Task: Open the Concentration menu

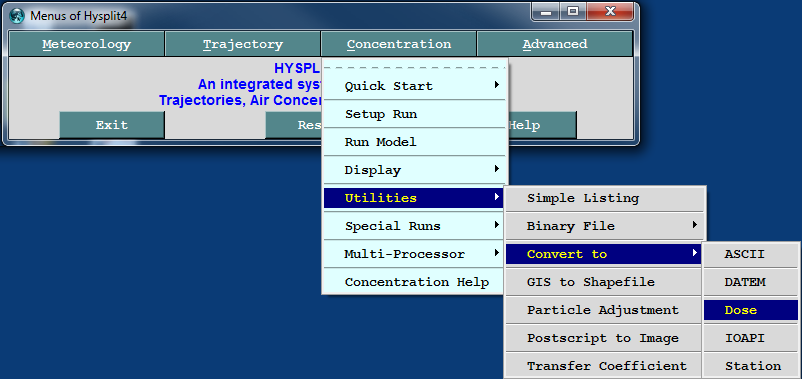Action: tap(398, 44)
